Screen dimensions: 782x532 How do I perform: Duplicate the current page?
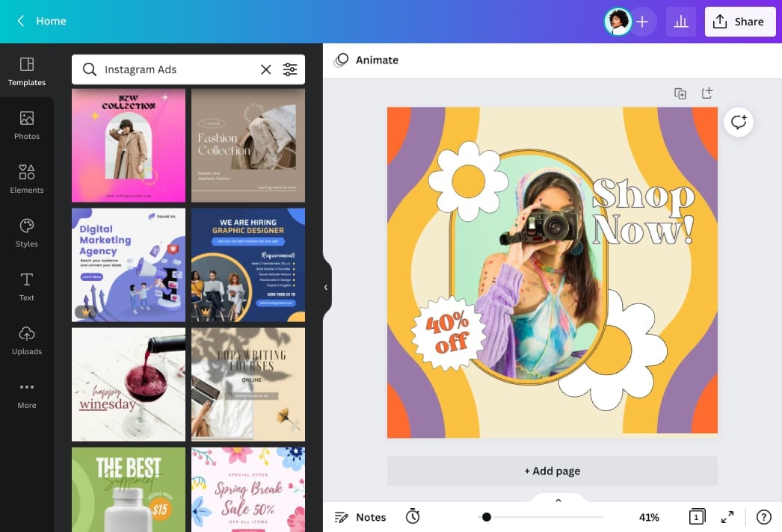point(680,93)
